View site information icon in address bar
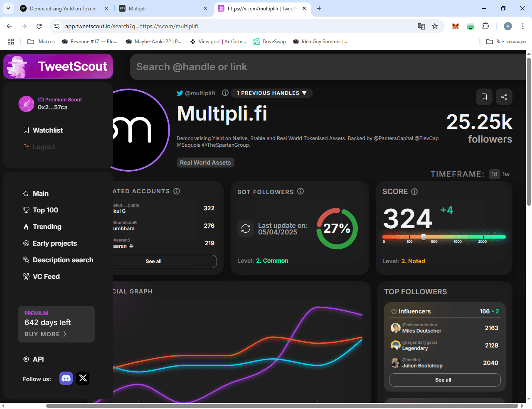Viewport: 532px width, 409px height. coord(57,26)
